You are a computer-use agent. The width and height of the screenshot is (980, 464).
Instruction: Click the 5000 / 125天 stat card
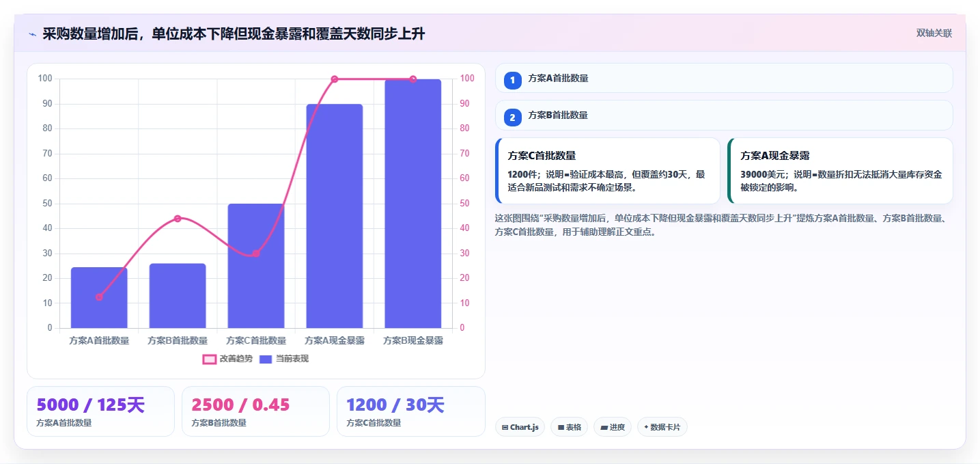[x=100, y=411]
